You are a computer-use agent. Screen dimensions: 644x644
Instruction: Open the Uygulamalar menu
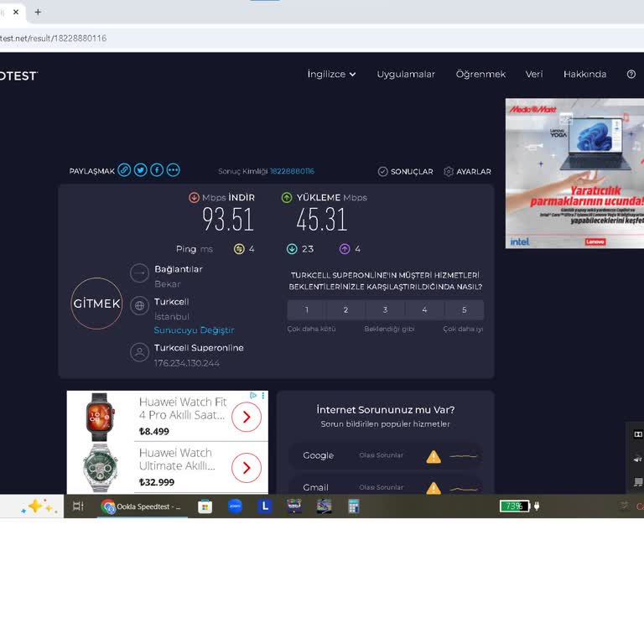406,75
